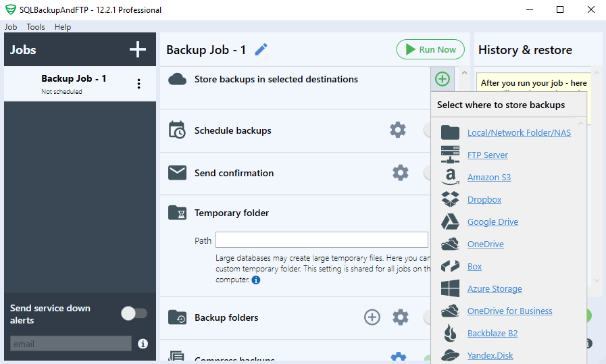Screen dimensions: 606x364
Task: Add a new job with the plus icon
Action: 138,49
